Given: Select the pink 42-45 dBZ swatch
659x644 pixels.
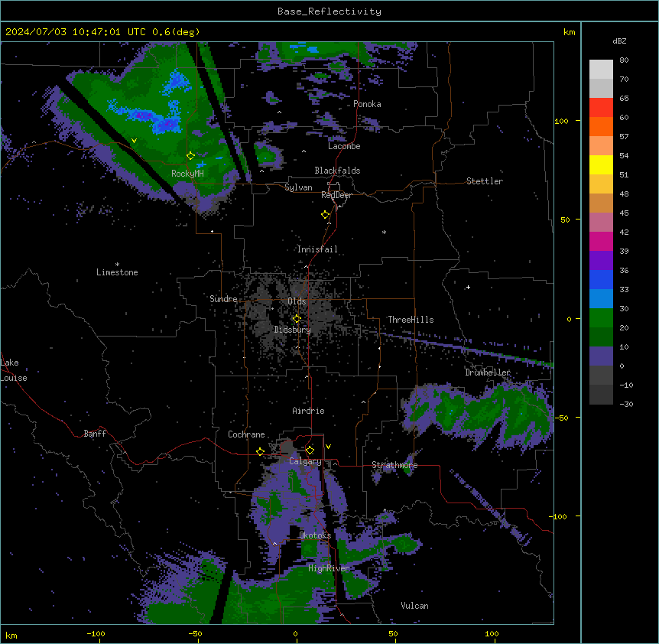Looking at the screenshot, I should tap(601, 223).
